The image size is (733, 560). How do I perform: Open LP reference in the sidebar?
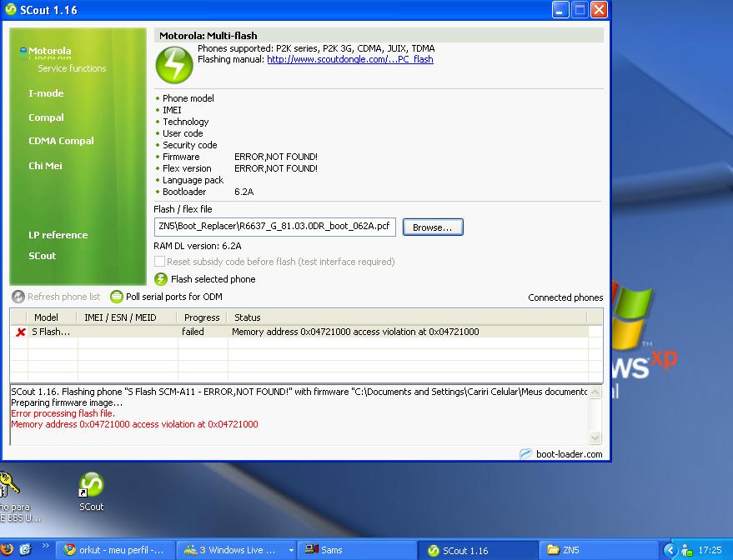pos(58,234)
